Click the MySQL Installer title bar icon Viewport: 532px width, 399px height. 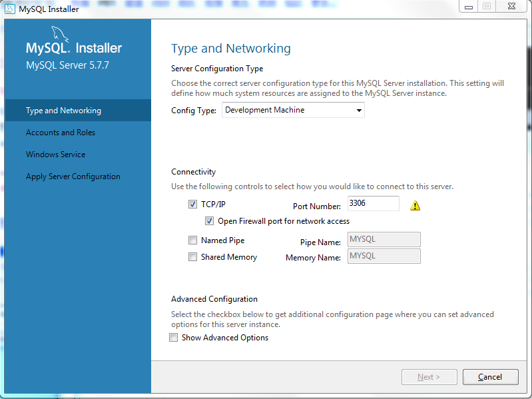(9, 9)
